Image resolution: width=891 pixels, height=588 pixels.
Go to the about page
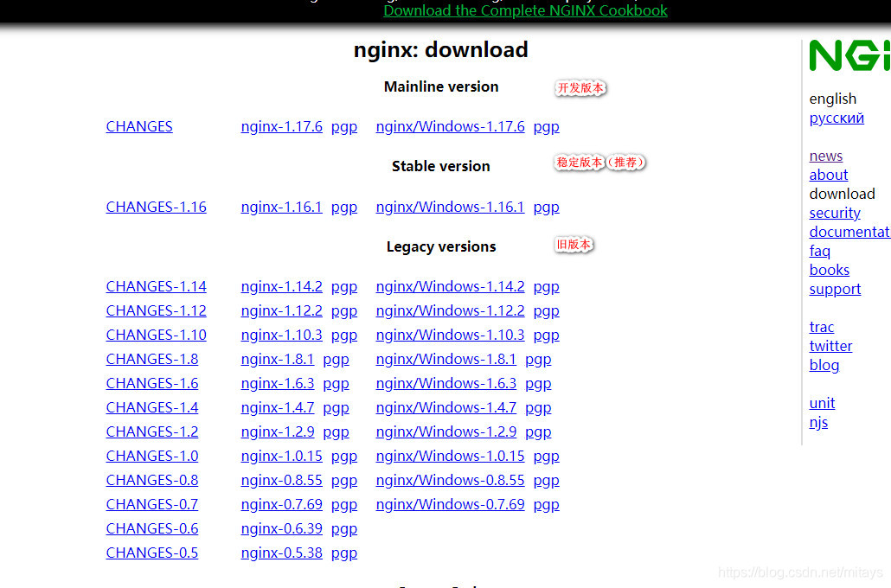[x=829, y=175]
